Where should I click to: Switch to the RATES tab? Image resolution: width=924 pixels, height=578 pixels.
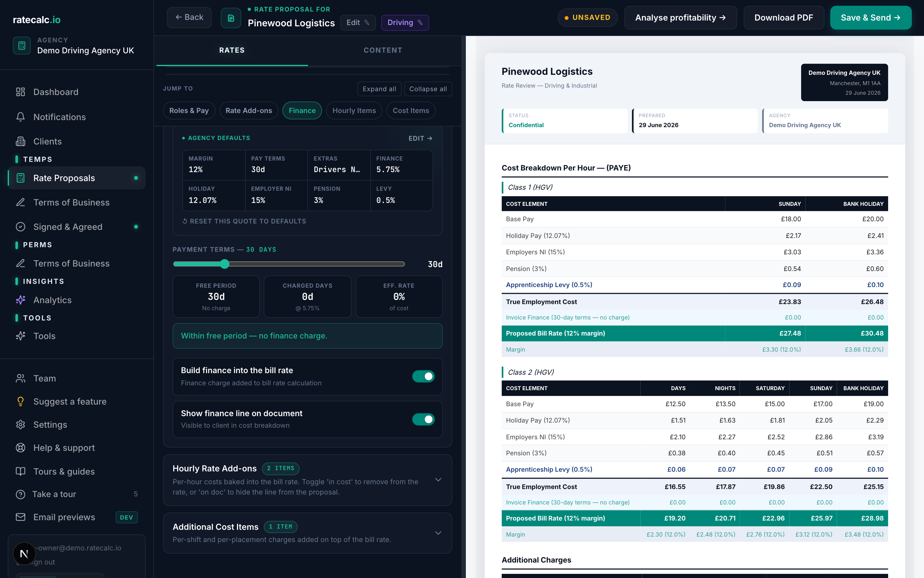point(232,50)
